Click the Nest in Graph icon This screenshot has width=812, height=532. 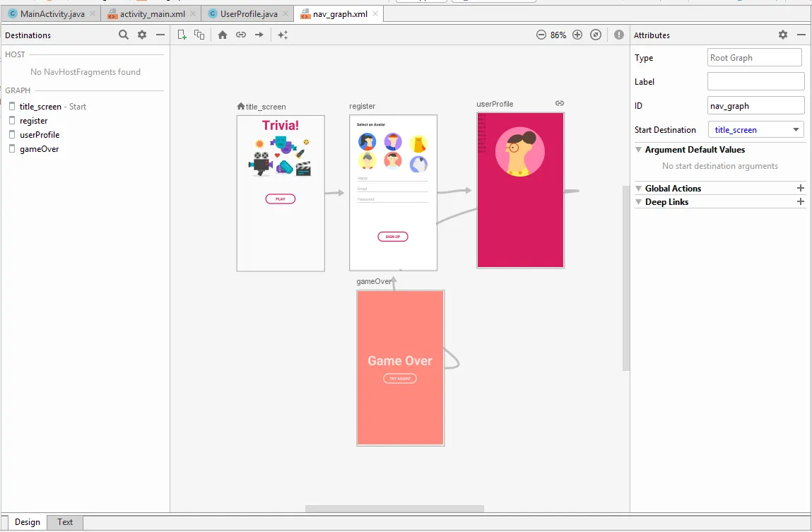tap(200, 35)
